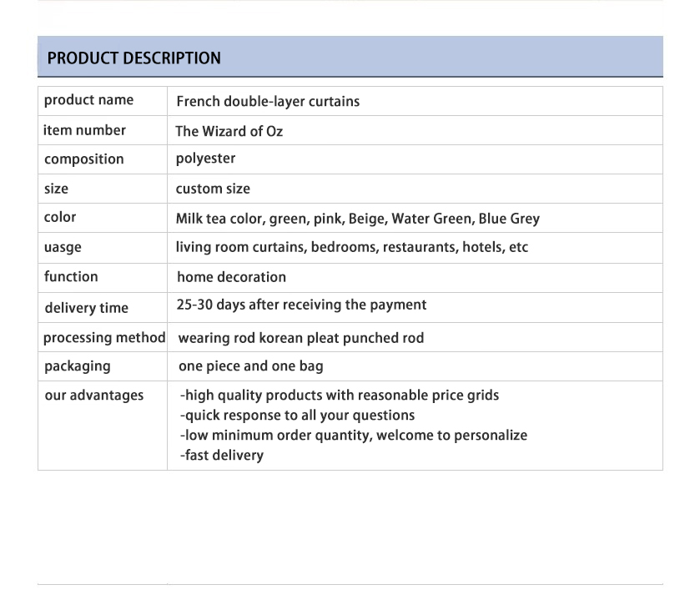700x605 pixels.
Task: Click the 'delivery time' label
Action: click(x=86, y=308)
